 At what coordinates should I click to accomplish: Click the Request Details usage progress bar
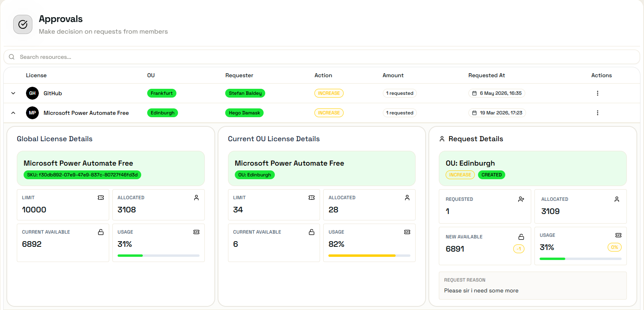point(580,259)
